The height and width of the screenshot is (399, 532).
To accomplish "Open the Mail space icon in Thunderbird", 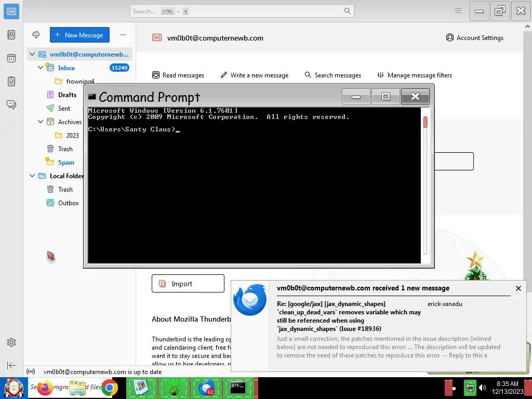I will pos(11,11).
